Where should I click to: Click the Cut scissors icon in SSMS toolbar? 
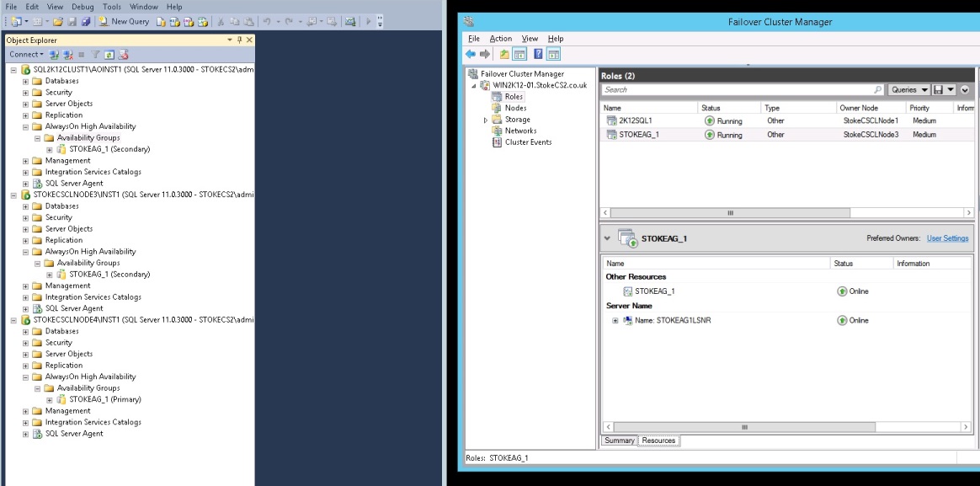pos(221,22)
